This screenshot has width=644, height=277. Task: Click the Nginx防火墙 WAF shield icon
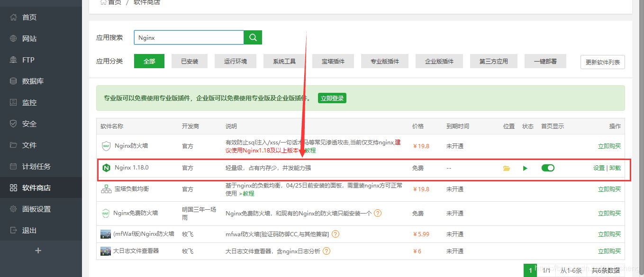coord(106,146)
